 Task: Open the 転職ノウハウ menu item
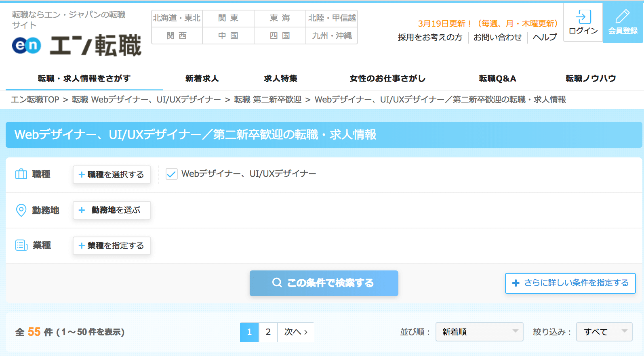tap(591, 78)
